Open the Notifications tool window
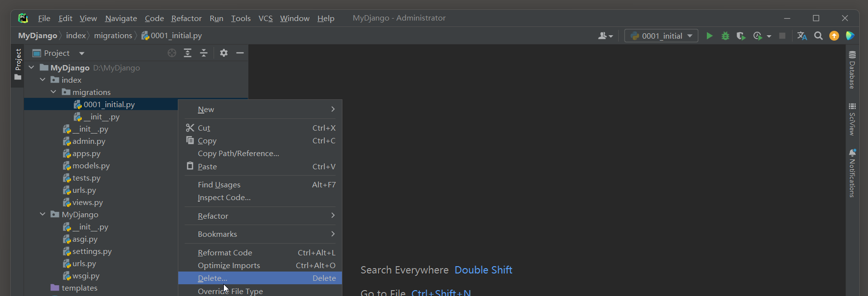This screenshot has height=296, width=868. pyautogui.click(x=852, y=173)
